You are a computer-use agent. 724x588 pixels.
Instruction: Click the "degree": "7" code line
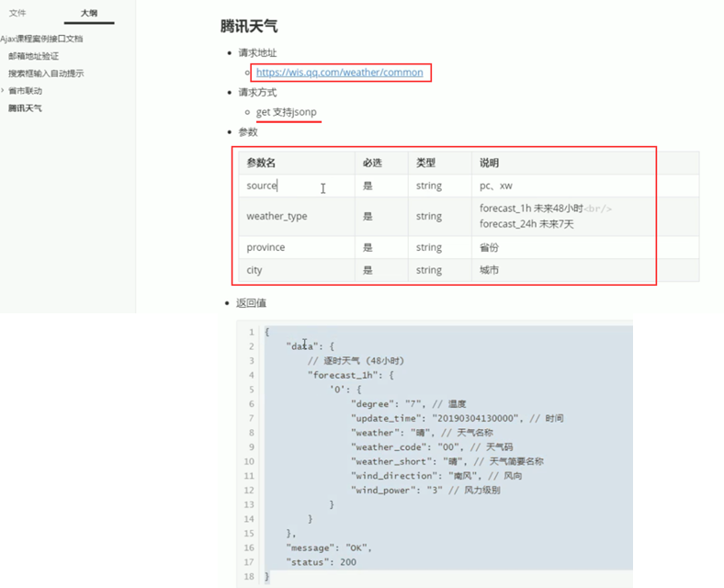tap(408, 404)
